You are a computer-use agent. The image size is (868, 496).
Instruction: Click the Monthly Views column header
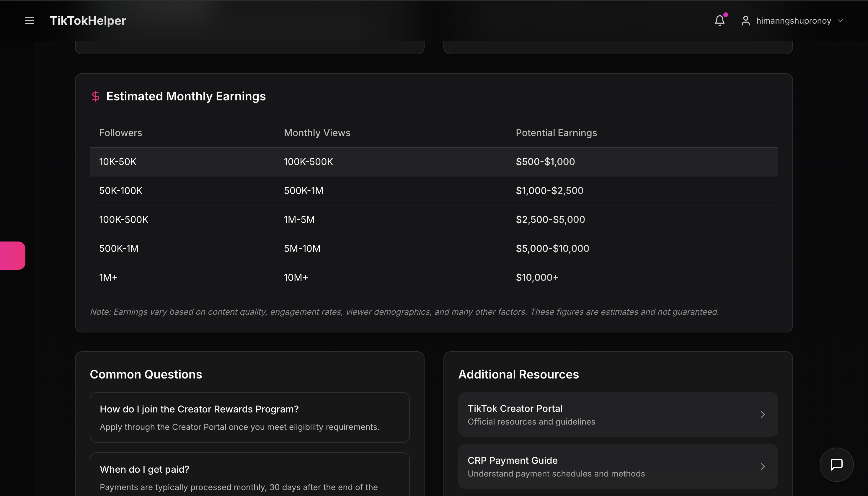point(317,133)
